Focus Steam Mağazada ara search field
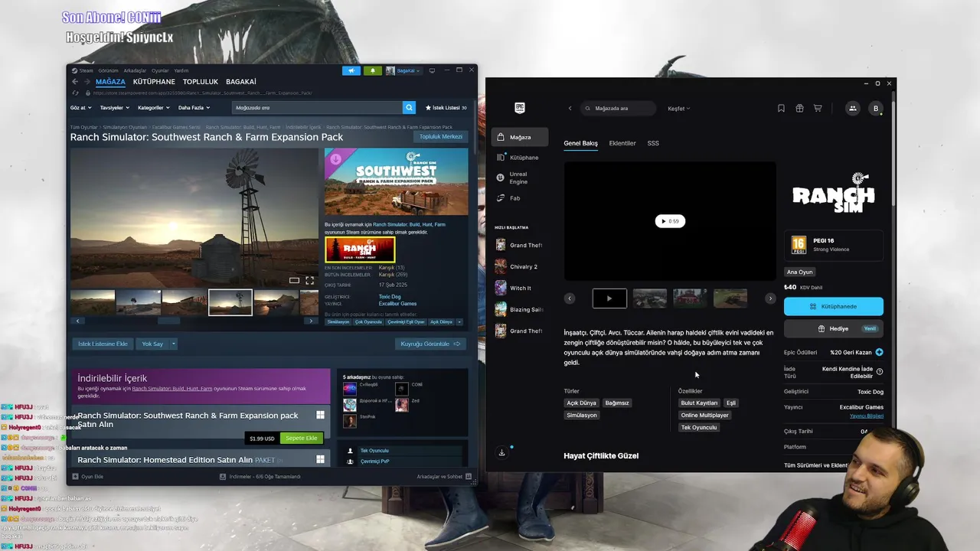 pyautogui.click(x=317, y=108)
